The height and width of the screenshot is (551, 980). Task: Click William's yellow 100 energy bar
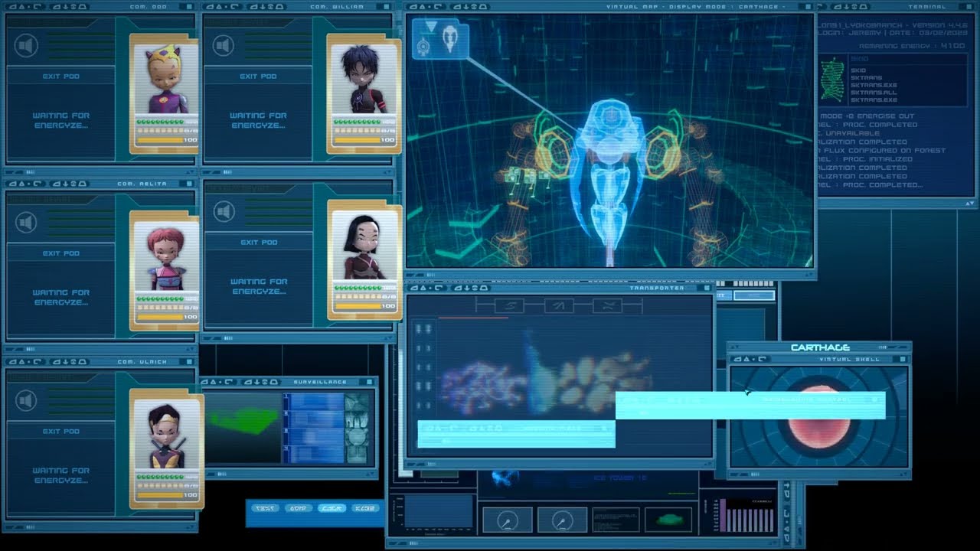click(x=358, y=141)
